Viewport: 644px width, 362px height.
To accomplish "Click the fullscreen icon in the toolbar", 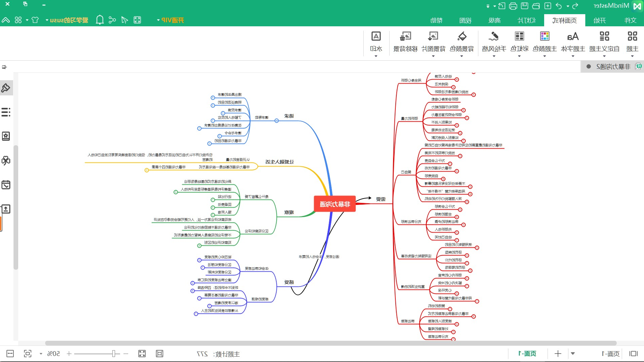I will [137, 20].
